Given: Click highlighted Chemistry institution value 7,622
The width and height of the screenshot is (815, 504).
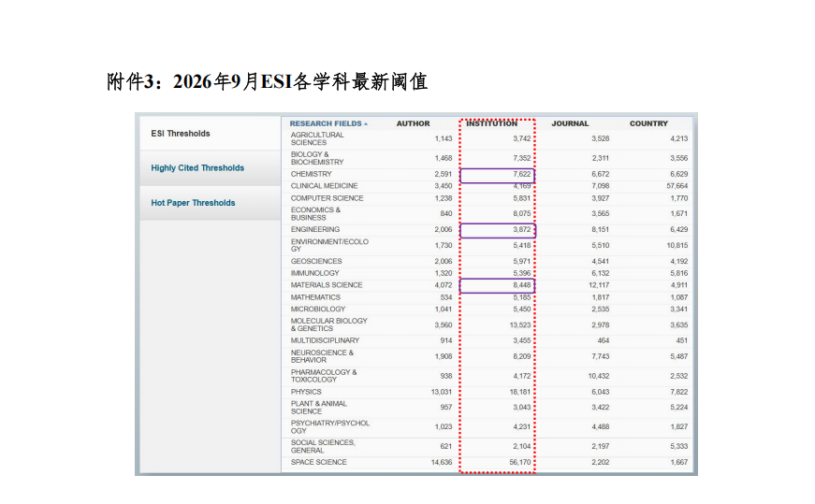Looking at the screenshot, I should [498, 176].
